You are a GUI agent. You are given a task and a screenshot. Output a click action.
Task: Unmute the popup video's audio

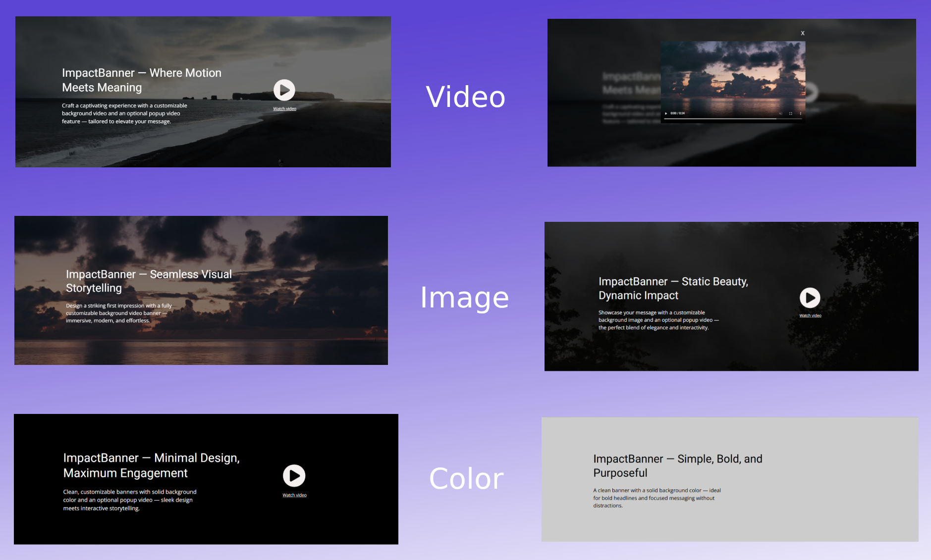pyautogui.click(x=780, y=113)
